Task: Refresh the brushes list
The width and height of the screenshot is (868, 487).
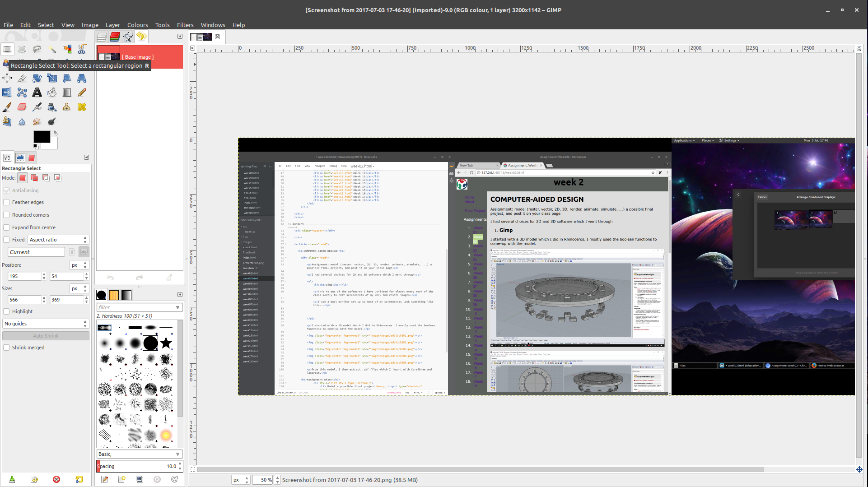Action: (174, 479)
